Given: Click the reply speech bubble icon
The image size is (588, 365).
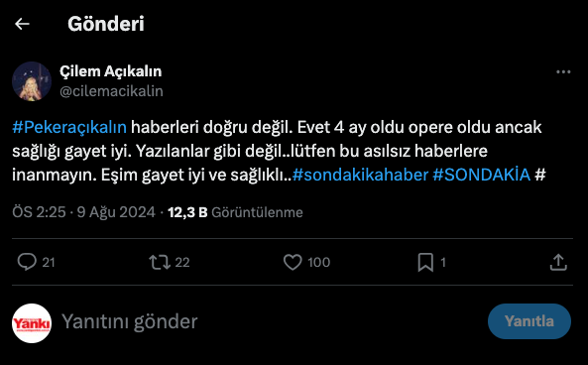Looking at the screenshot, I should pyautogui.click(x=27, y=262).
